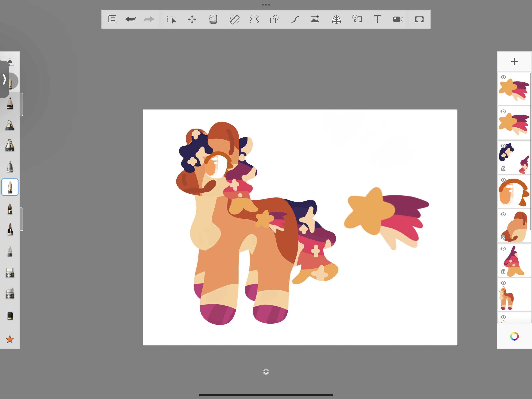This screenshot has width=532, height=399.
Task: Toggle visibility of the dark blue hair layer
Action: coord(503,146)
